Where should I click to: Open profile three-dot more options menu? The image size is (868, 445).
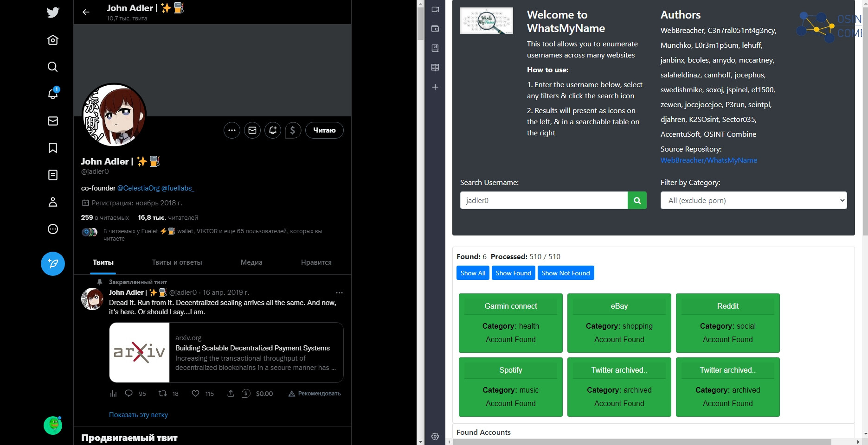(x=232, y=130)
